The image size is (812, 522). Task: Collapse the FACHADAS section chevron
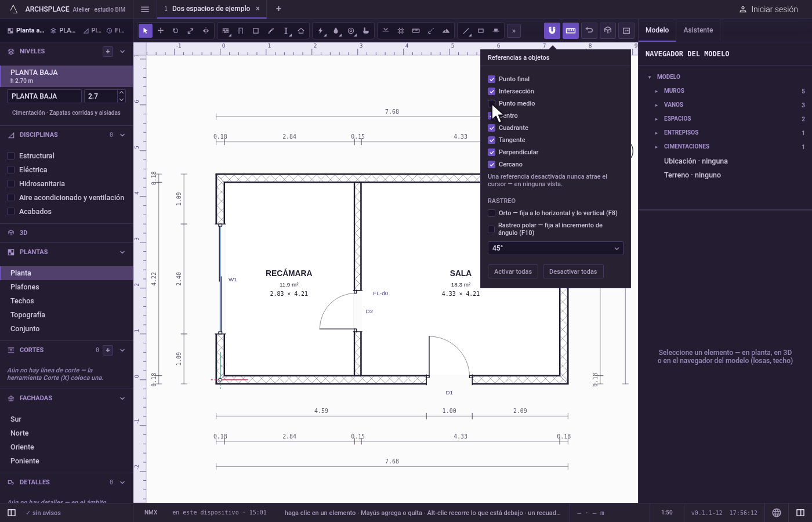pos(122,398)
